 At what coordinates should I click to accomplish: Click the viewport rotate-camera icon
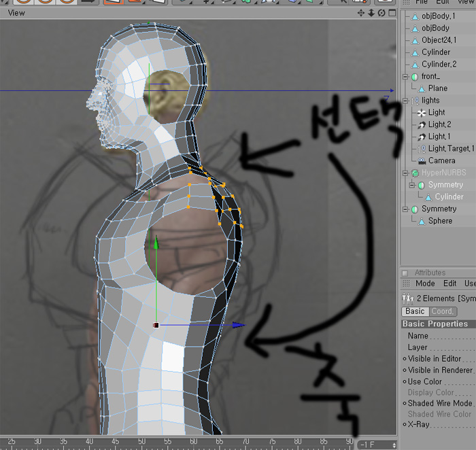(381, 13)
